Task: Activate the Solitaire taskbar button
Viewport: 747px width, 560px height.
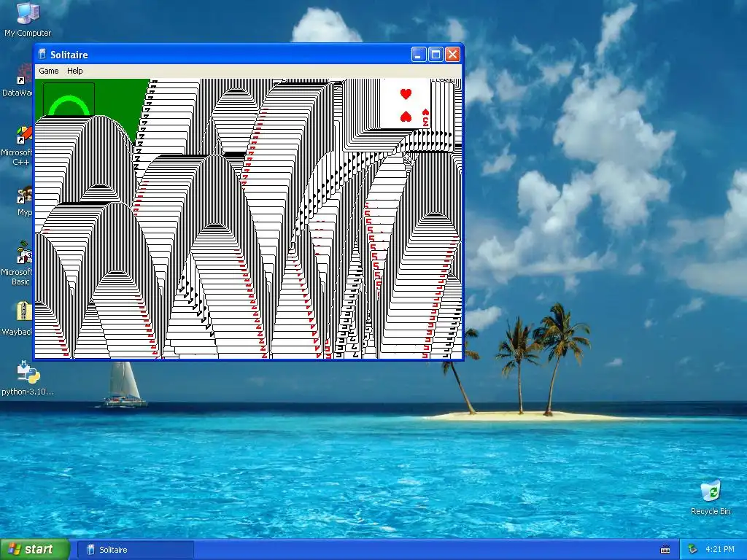Action: [135, 550]
